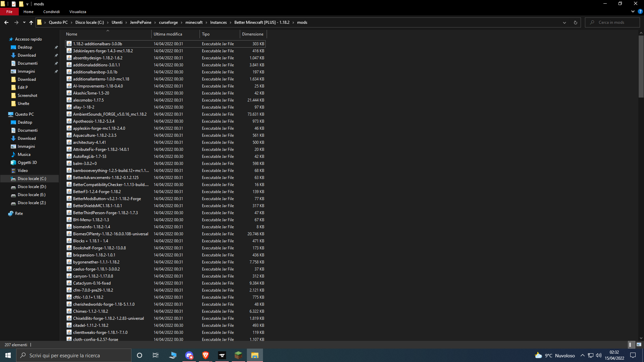644x362 pixels.
Task: Unpin Download from Accesso rapido
Action: point(56,55)
